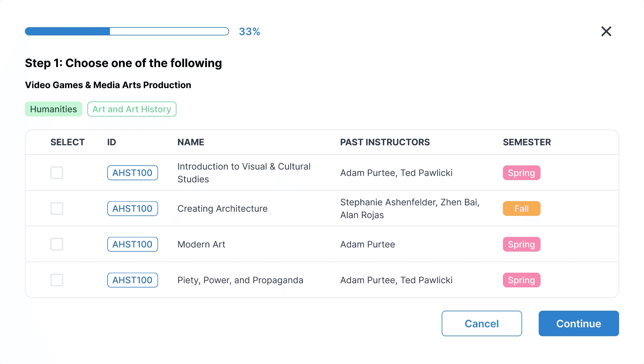Click the ID column header
This screenshot has width=644, height=364.
click(x=112, y=142)
